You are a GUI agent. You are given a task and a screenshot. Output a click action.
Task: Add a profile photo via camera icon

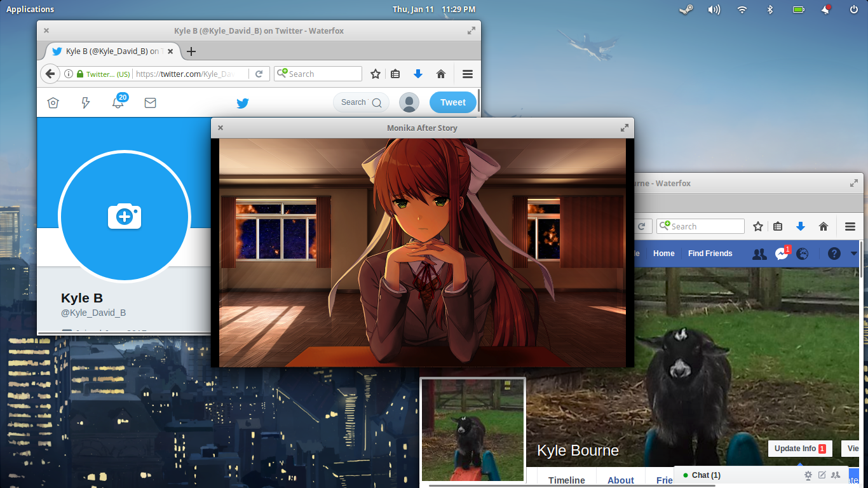125,217
